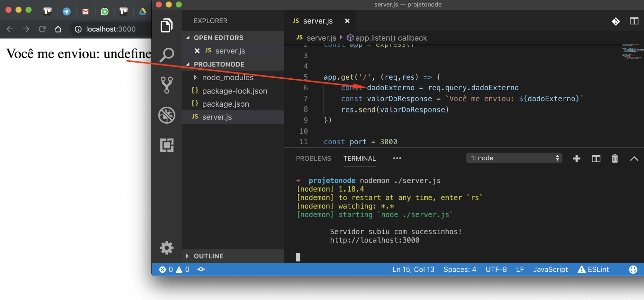The width and height of the screenshot is (644, 300).
Task: Switch to the WhatsApp browser tab
Action: pyautogui.click(x=104, y=12)
